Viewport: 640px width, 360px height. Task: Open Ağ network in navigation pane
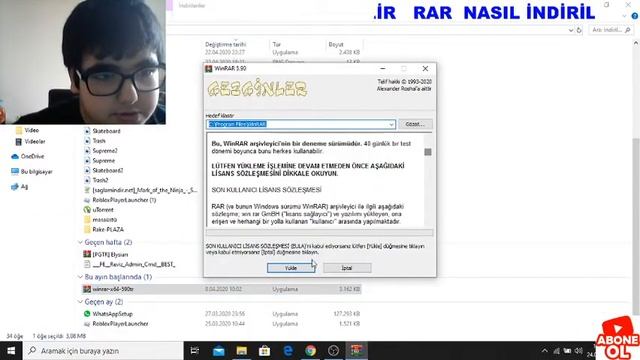click(x=20, y=187)
